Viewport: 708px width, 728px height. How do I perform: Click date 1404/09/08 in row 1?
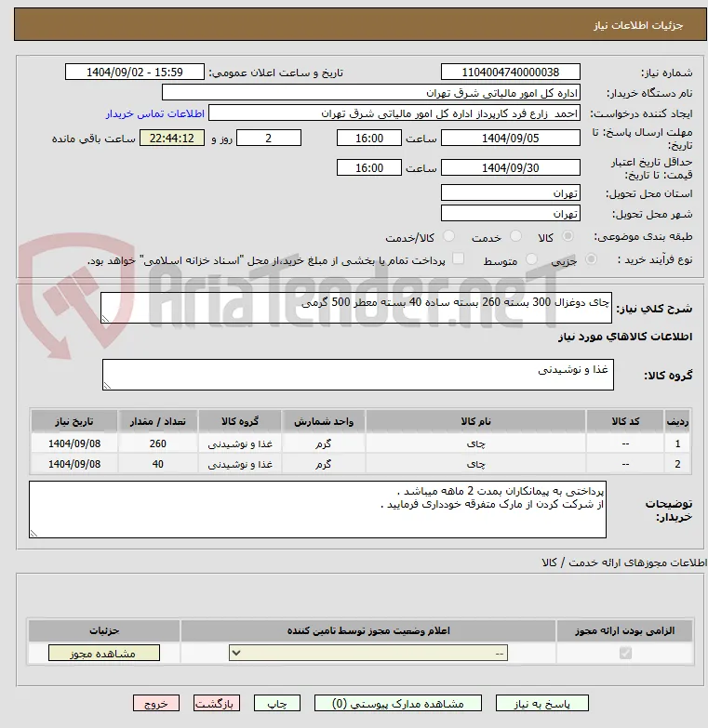[x=74, y=443]
